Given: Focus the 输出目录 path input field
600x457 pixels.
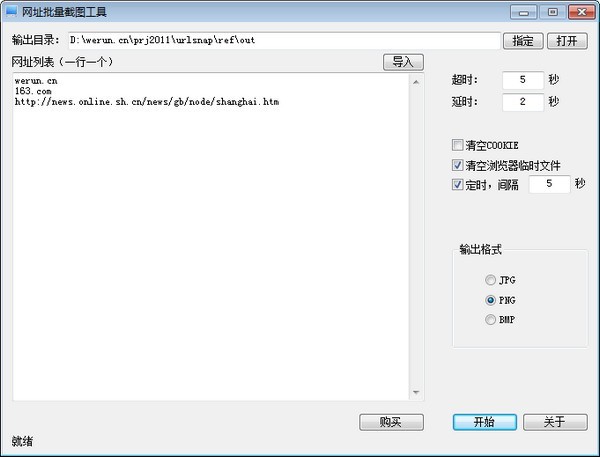Looking at the screenshot, I should click(284, 41).
